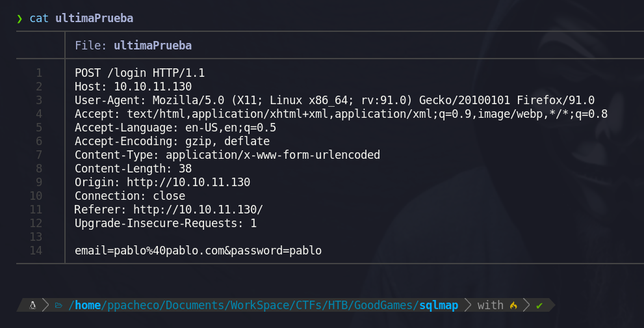
Task: Click the 'cat' command text
Action: (39, 18)
